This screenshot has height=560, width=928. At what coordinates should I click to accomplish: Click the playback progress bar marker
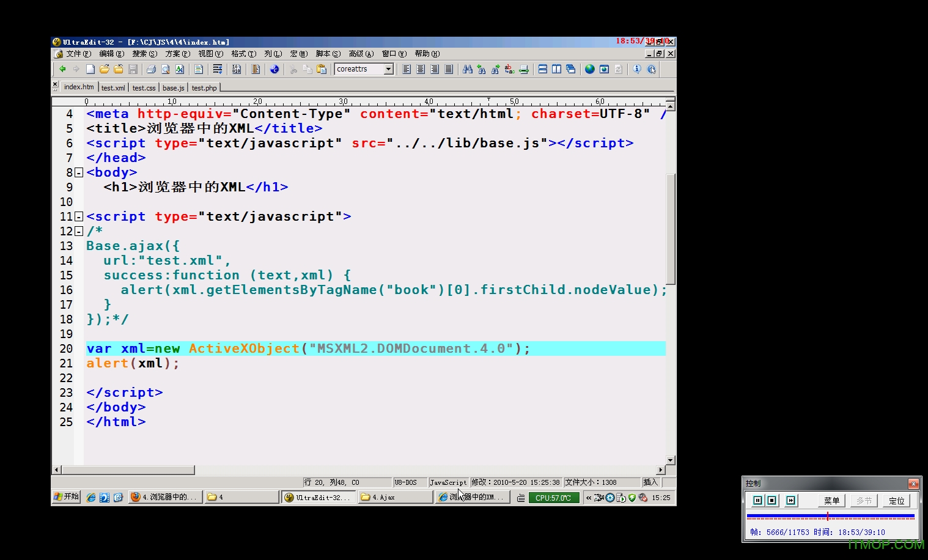(x=827, y=517)
